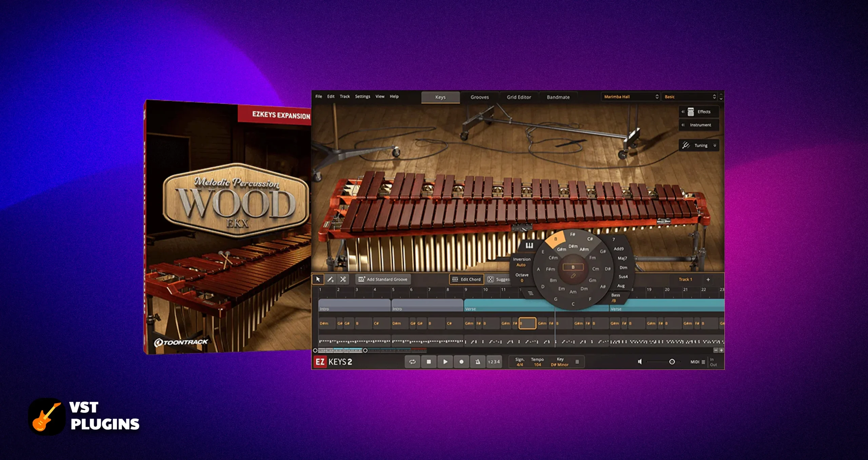Open the File menu

(319, 96)
